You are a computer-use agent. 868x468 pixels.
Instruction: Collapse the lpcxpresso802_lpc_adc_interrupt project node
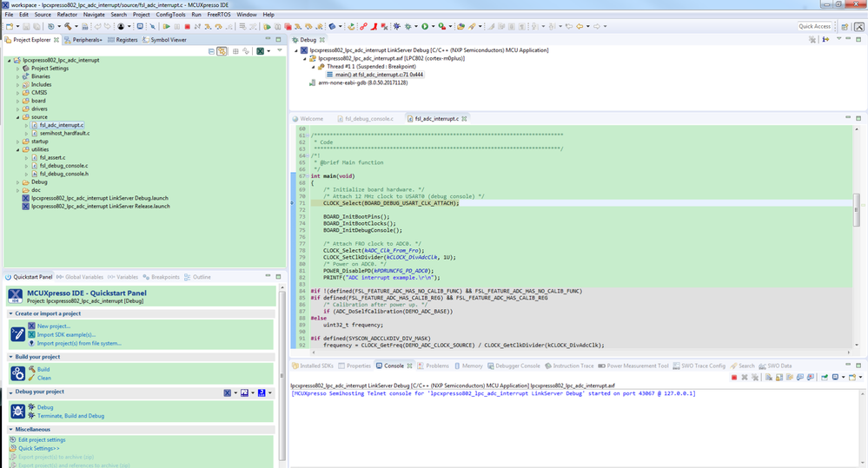tap(10, 60)
